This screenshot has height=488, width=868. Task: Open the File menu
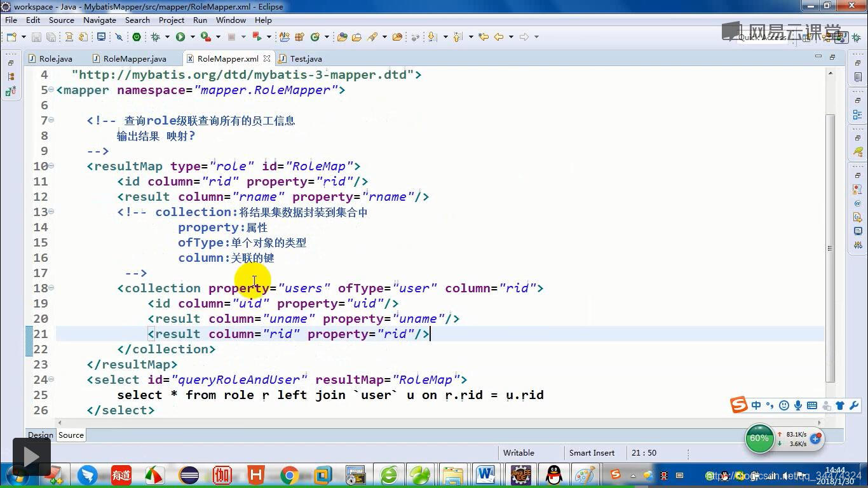(11, 20)
